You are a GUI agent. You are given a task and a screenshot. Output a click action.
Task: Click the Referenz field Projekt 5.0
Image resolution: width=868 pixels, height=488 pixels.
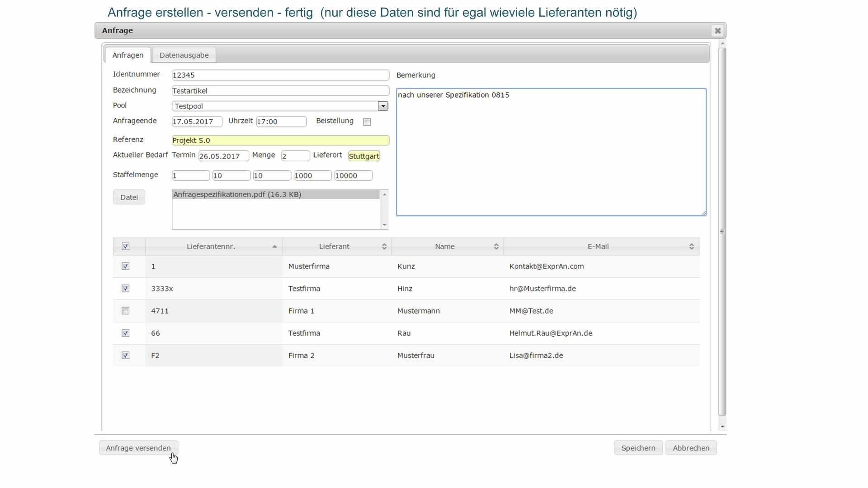(280, 141)
